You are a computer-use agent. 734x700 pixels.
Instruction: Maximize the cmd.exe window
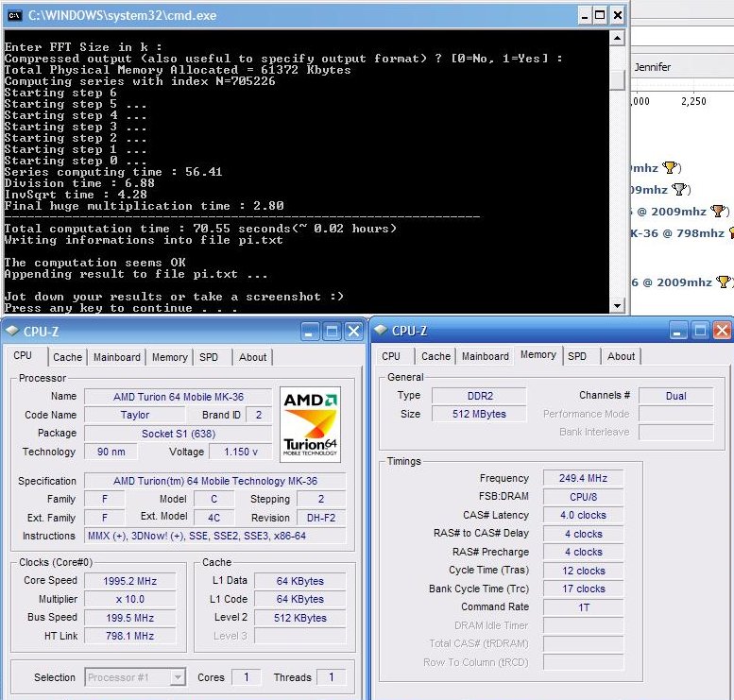pos(600,15)
